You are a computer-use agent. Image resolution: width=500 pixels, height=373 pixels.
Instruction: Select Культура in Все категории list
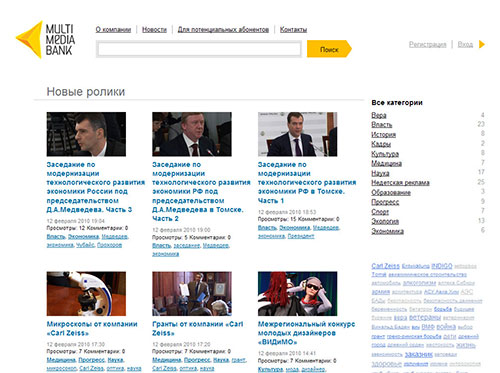pyautogui.click(x=385, y=154)
